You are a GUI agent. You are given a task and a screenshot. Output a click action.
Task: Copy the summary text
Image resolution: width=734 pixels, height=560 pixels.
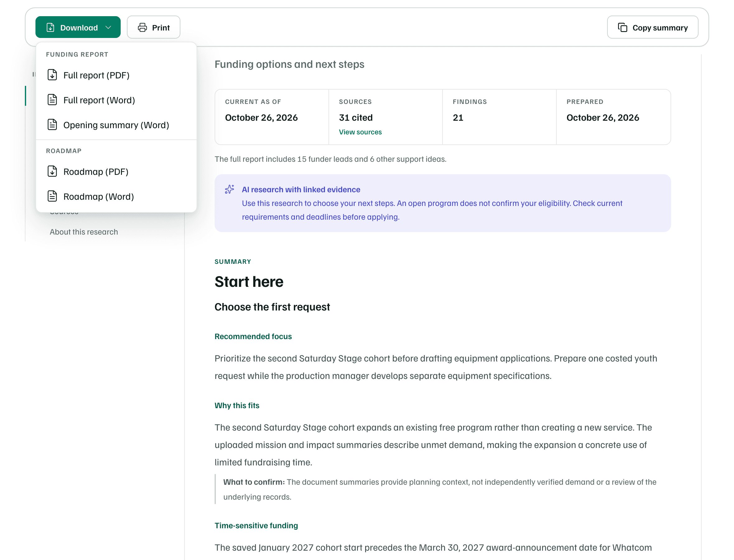click(x=653, y=27)
